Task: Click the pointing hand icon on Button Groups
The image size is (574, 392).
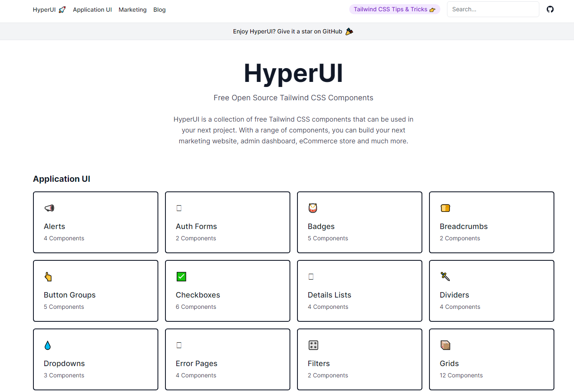Action: tap(48, 277)
